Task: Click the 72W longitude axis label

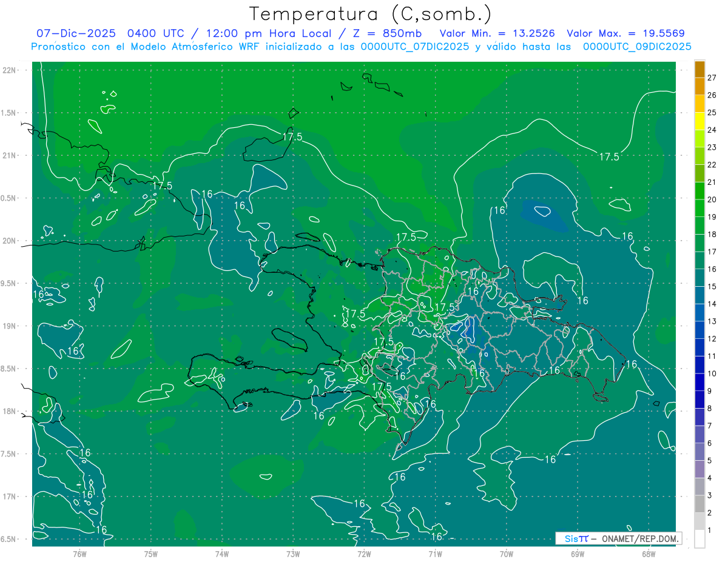Action: 364,554
